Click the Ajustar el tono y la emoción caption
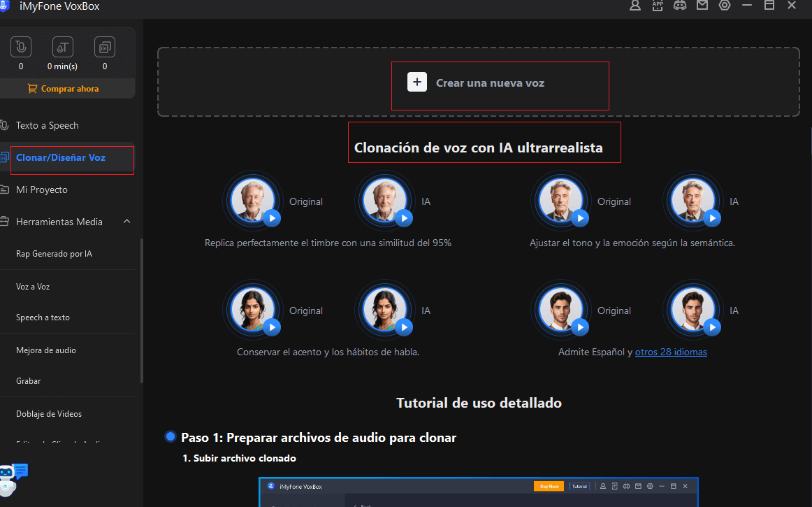This screenshot has width=812, height=507. tap(632, 243)
